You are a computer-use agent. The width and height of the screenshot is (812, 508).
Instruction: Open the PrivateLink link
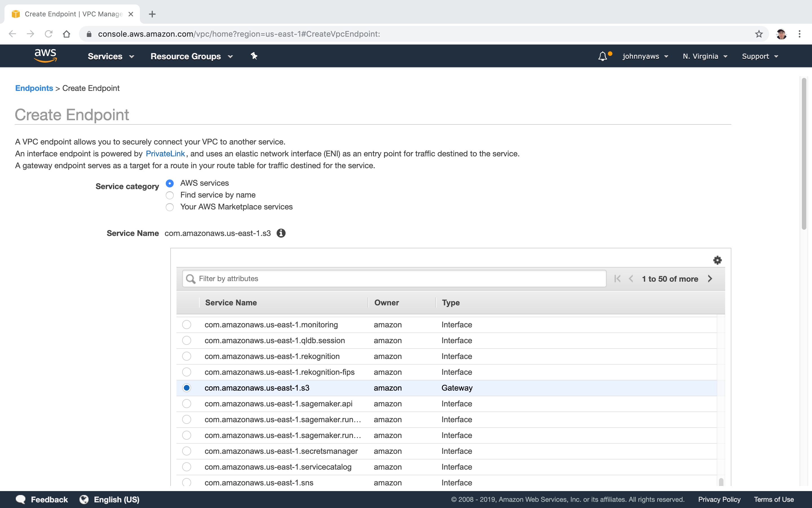click(x=165, y=154)
